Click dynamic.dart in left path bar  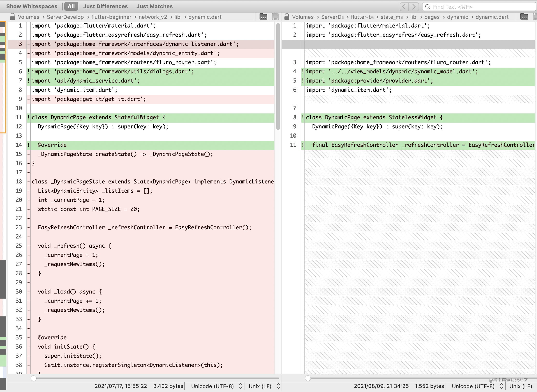click(x=205, y=17)
